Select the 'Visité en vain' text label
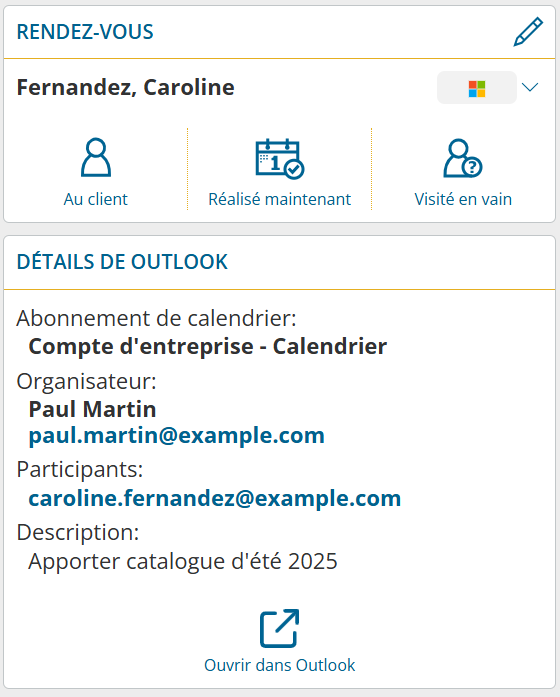The width and height of the screenshot is (560, 697). pos(463,199)
